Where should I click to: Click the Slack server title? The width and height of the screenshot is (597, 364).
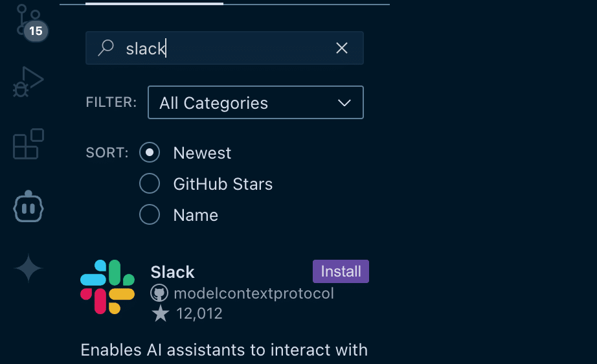(x=172, y=272)
